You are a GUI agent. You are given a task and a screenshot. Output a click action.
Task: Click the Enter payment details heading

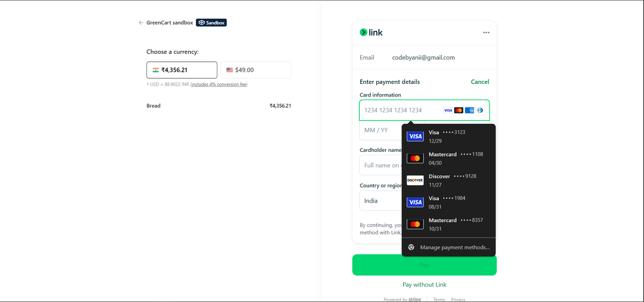(389, 82)
